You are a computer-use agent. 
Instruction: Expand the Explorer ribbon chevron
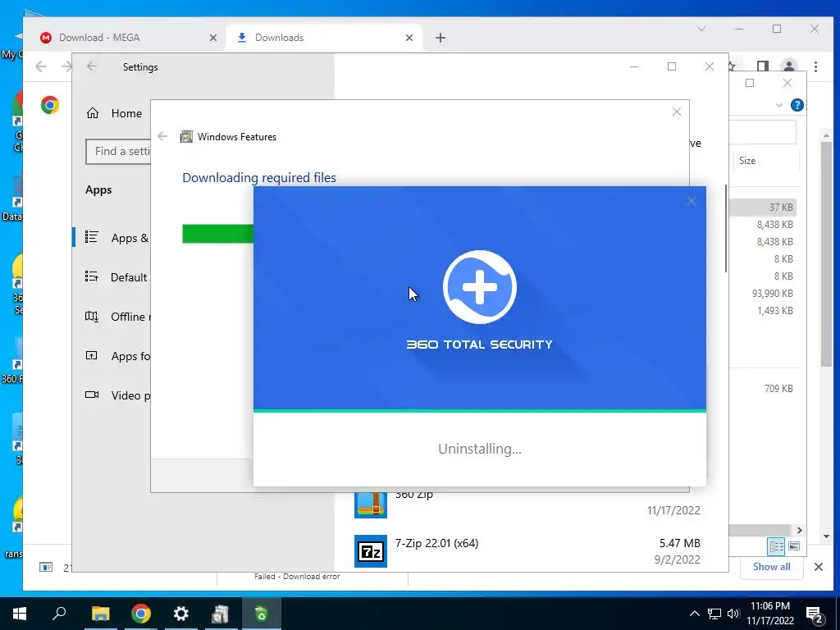click(x=779, y=105)
